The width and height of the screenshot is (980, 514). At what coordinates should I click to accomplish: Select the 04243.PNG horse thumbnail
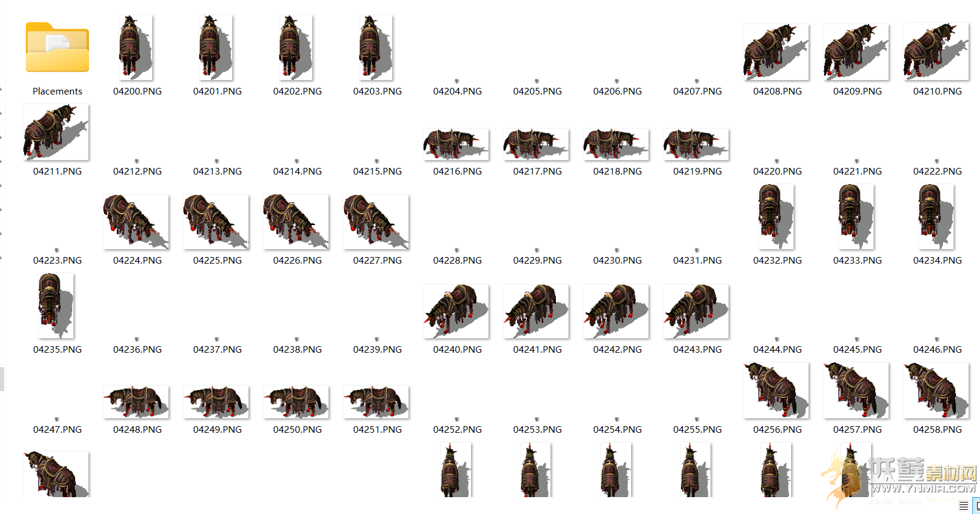696,311
